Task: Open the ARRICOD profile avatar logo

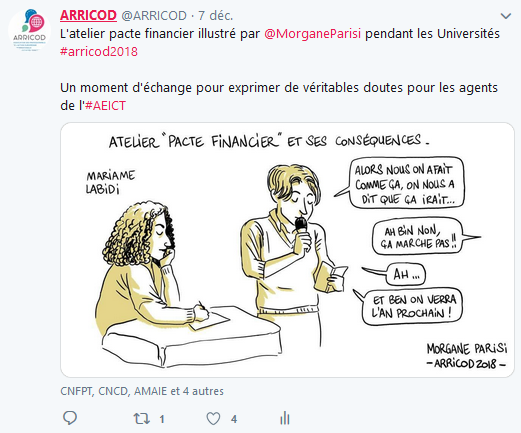Action: (29, 30)
